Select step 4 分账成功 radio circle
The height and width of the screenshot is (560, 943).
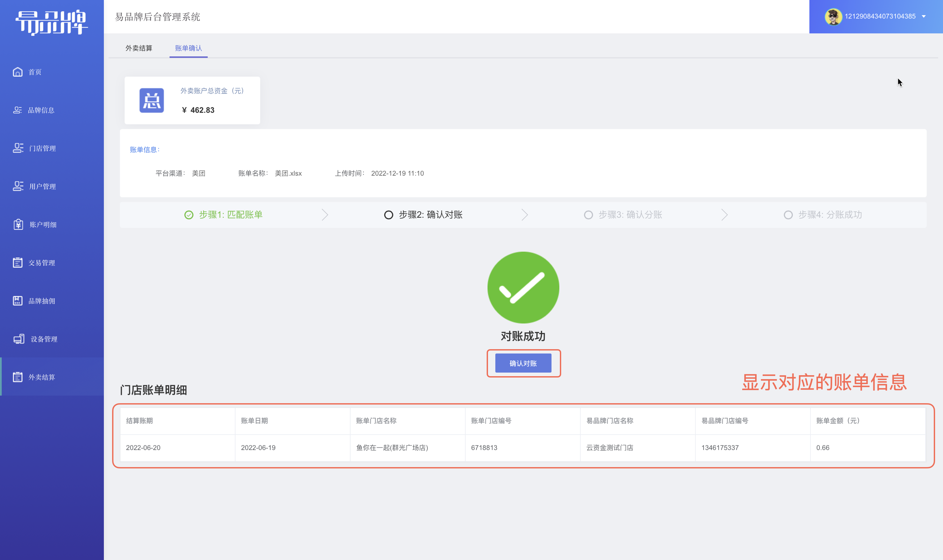pos(788,215)
